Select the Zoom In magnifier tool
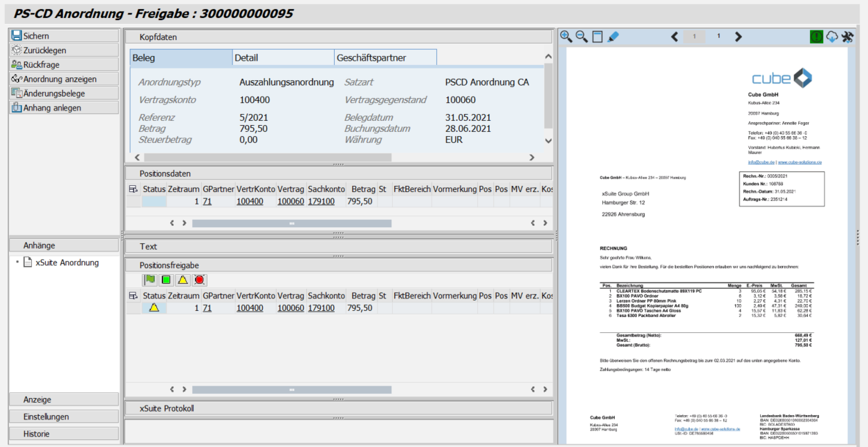The image size is (868, 447). [x=566, y=37]
